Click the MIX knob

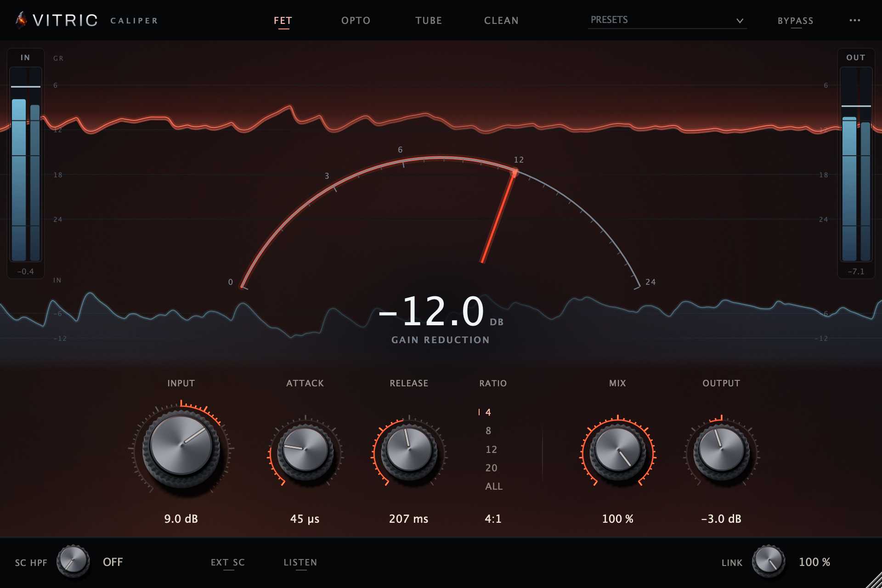coord(617,452)
